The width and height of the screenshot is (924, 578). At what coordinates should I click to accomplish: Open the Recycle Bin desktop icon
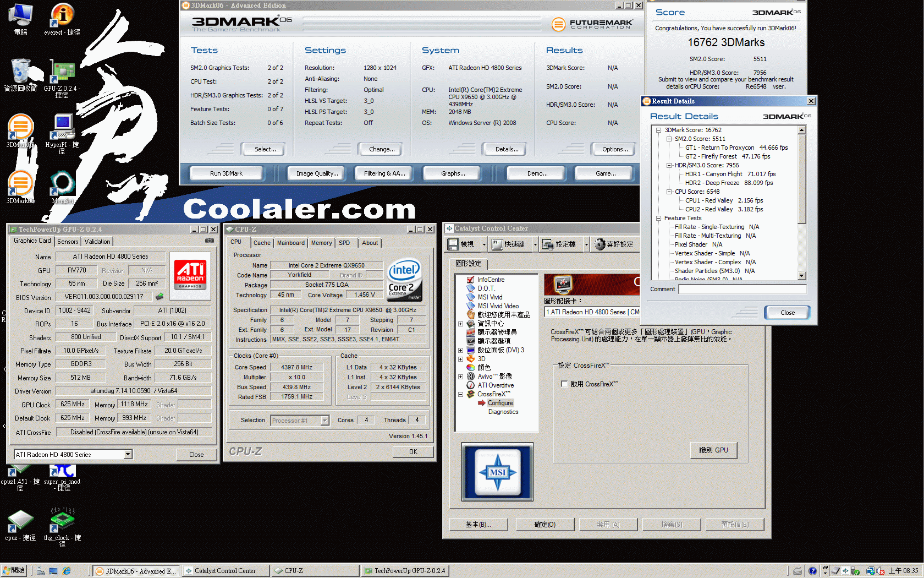(21, 75)
